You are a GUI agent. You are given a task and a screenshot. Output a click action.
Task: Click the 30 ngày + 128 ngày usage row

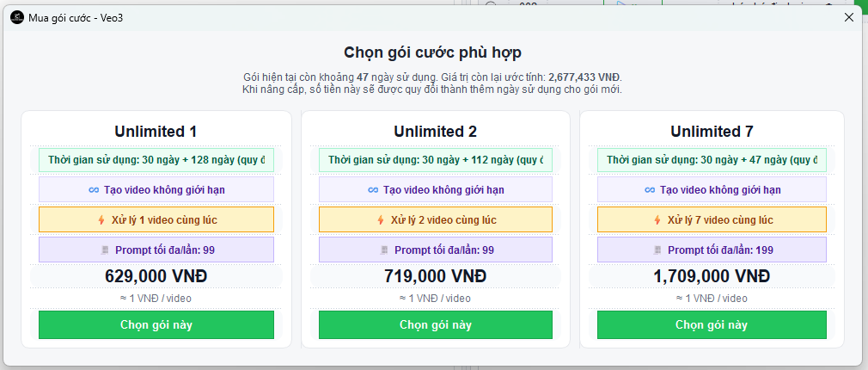(x=156, y=160)
